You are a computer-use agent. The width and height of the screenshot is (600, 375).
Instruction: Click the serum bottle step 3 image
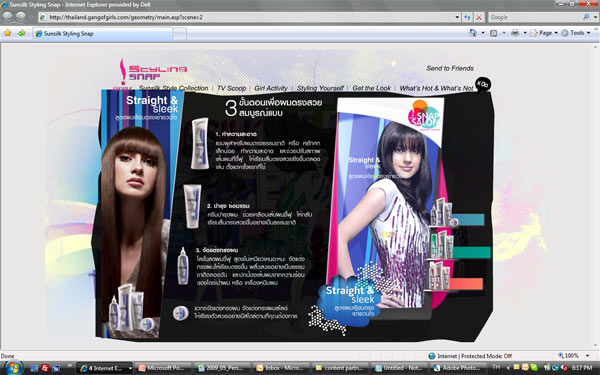click(x=183, y=266)
